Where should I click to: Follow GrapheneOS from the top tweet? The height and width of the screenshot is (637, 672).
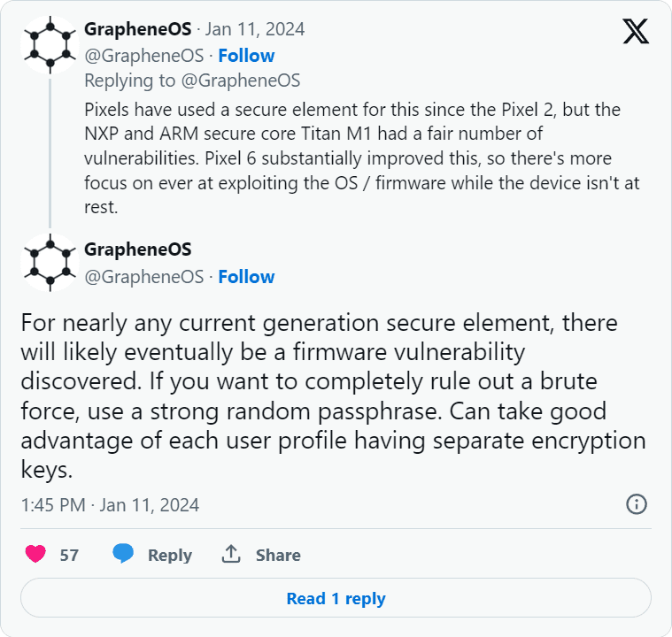[x=246, y=55]
